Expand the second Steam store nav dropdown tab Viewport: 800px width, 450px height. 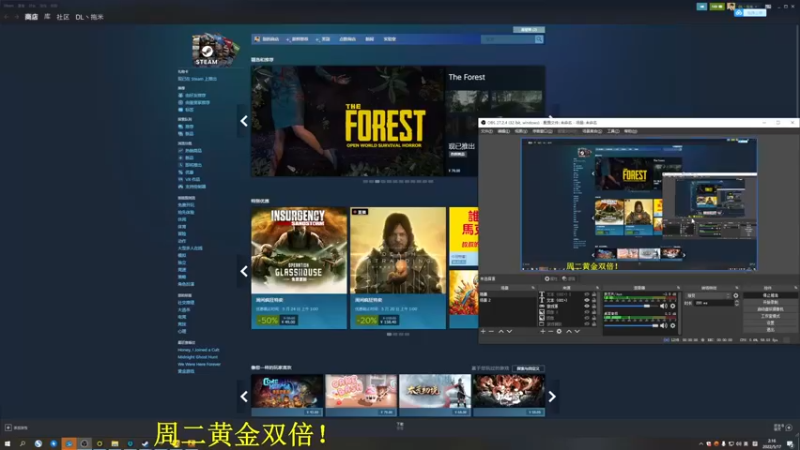point(297,39)
